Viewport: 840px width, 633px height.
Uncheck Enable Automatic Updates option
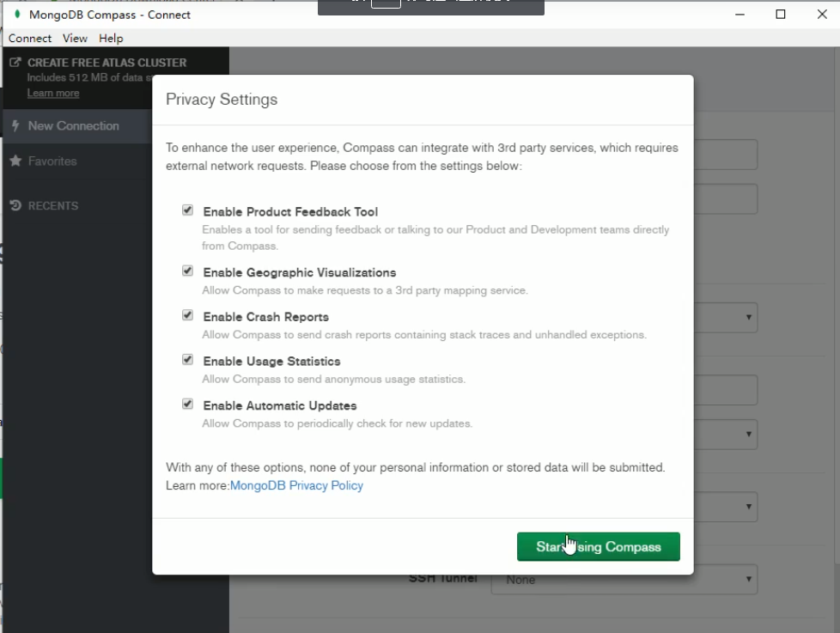point(187,404)
